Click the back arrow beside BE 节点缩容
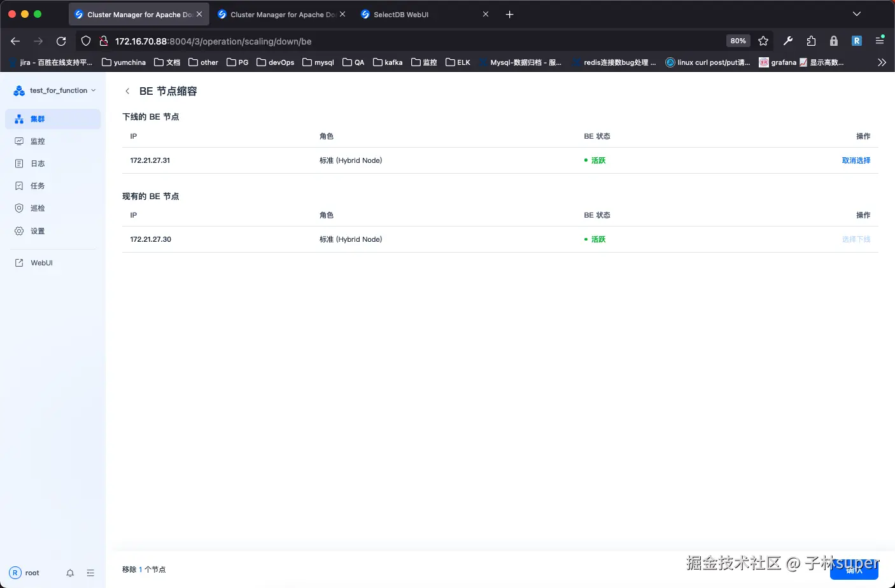 pyautogui.click(x=127, y=91)
